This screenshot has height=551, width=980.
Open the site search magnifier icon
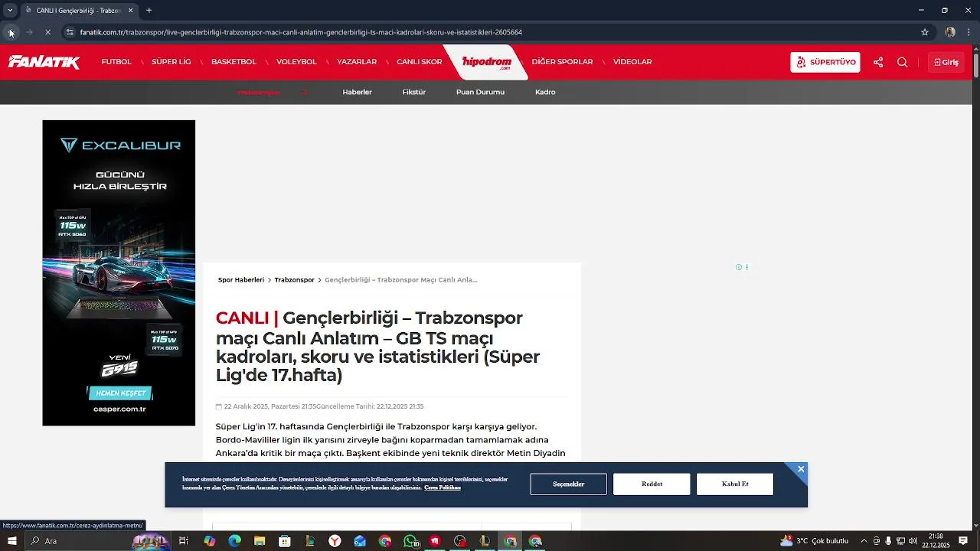pos(902,62)
